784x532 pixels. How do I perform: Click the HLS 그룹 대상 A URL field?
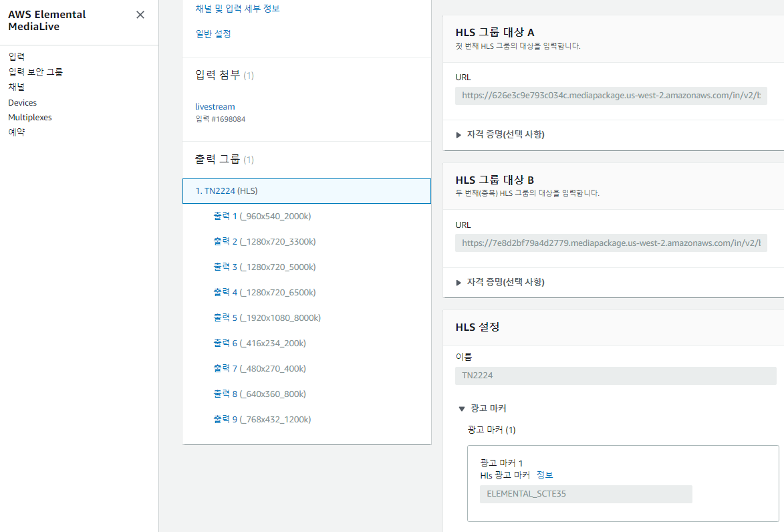611,96
